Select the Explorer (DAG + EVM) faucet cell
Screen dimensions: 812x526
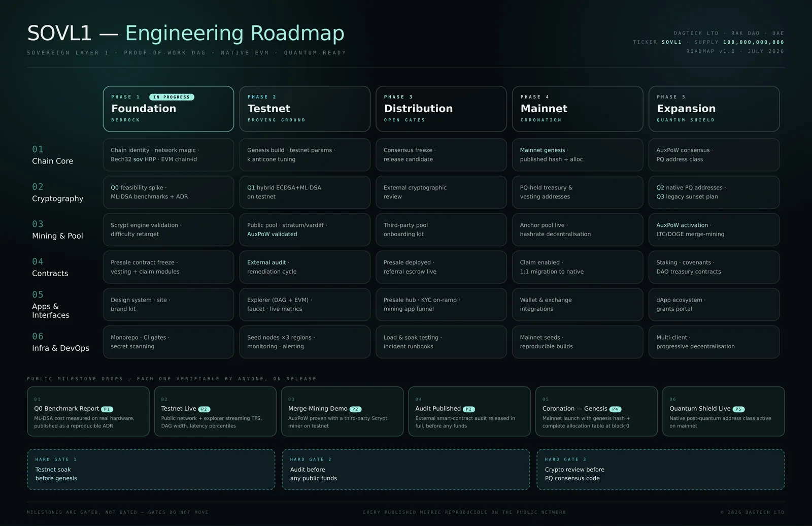304,305
